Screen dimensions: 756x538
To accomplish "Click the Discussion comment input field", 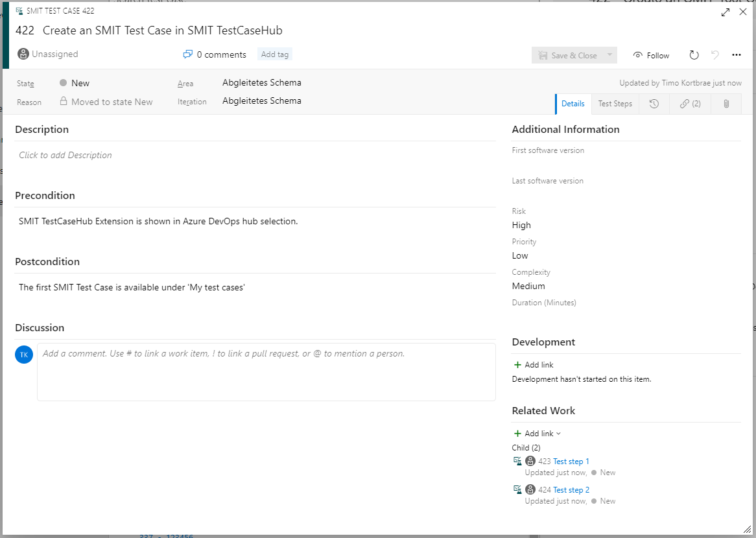I will pyautogui.click(x=266, y=373).
